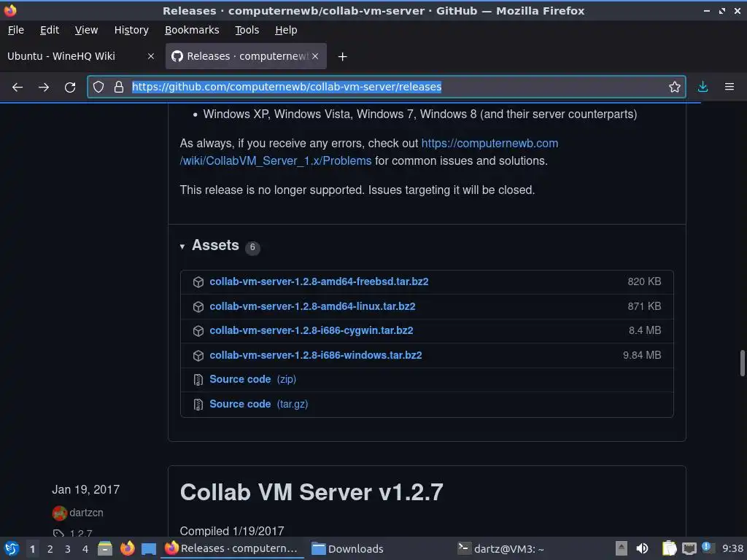Click the package icon beside the amd64-linux asset

[x=198, y=307]
